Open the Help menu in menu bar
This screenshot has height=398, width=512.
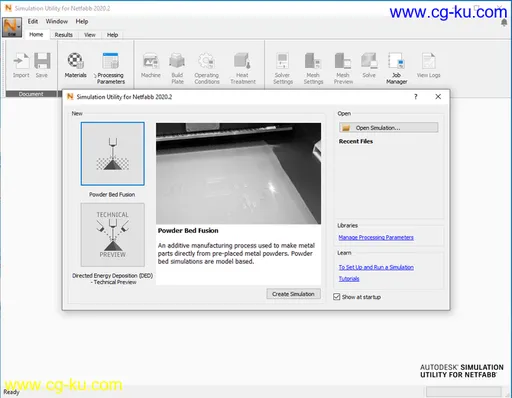[x=82, y=21]
